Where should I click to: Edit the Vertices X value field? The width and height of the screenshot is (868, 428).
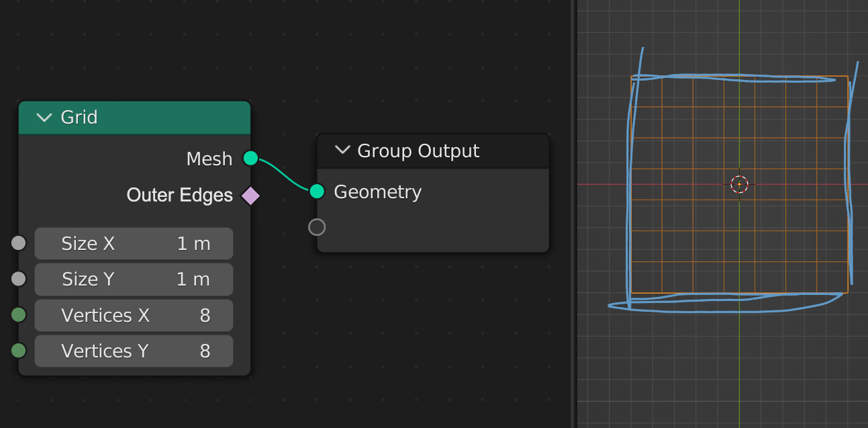134,315
